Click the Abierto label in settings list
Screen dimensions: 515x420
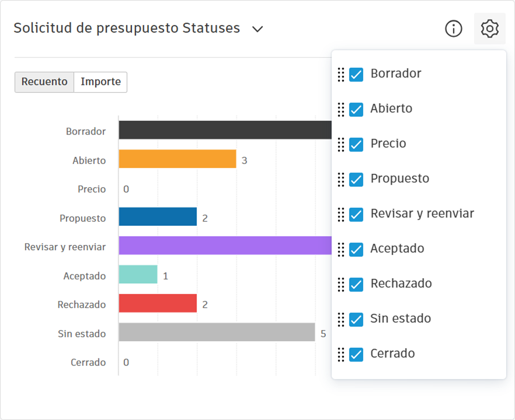(x=391, y=108)
